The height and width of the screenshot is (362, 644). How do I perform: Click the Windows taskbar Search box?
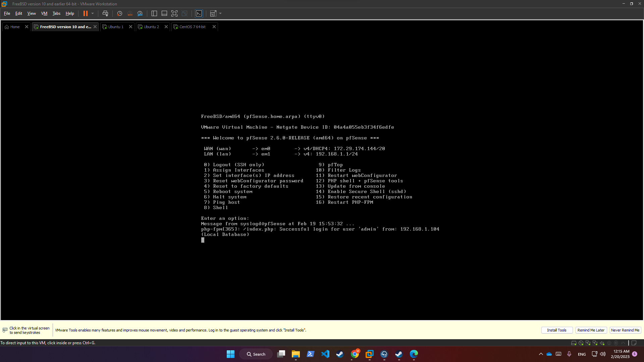[x=256, y=354]
